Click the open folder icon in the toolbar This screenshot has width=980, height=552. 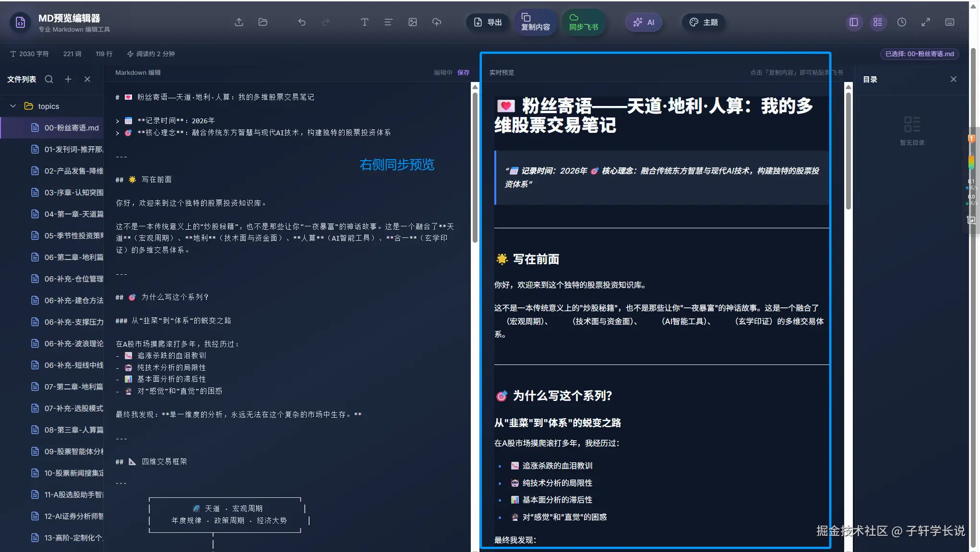point(263,22)
